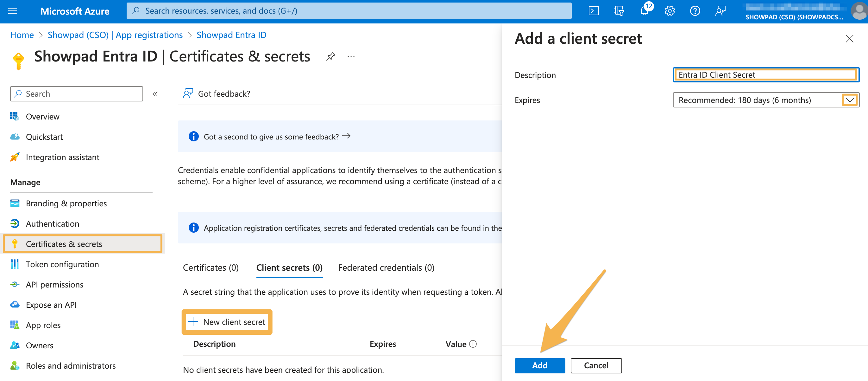
Task: Open the more options ellipsis by the title
Action: coord(351,56)
